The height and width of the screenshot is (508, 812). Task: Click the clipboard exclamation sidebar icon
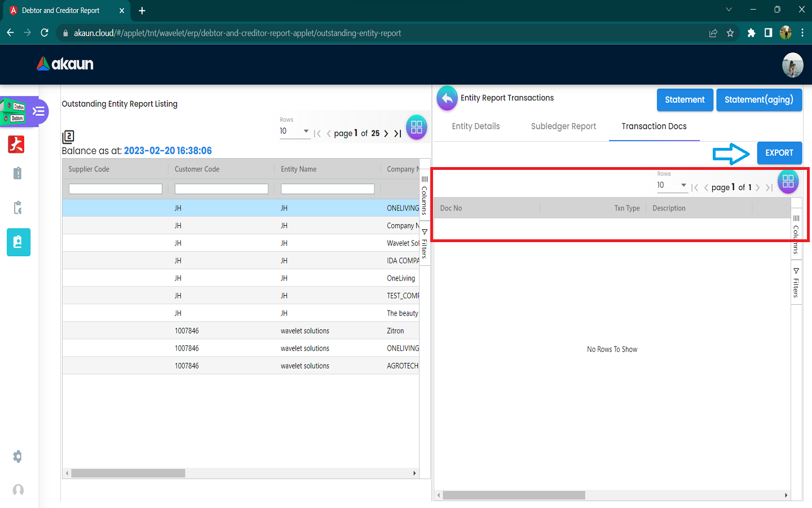(x=17, y=173)
